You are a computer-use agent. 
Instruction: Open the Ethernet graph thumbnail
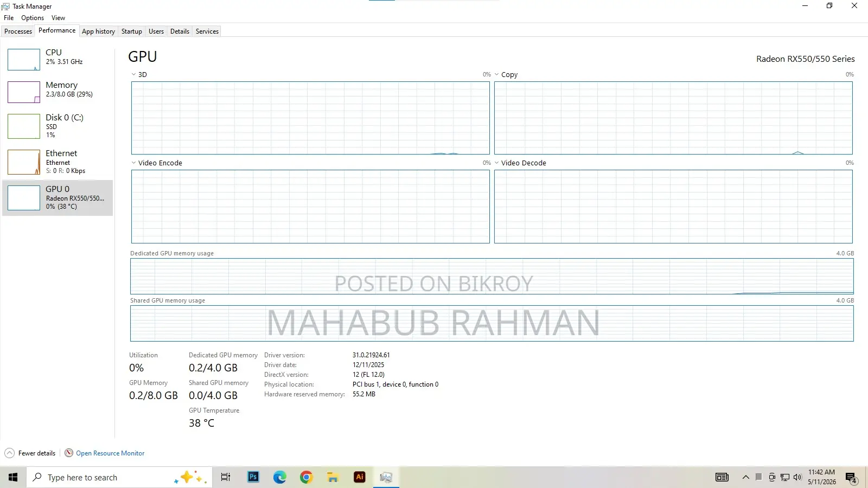tap(24, 162)
